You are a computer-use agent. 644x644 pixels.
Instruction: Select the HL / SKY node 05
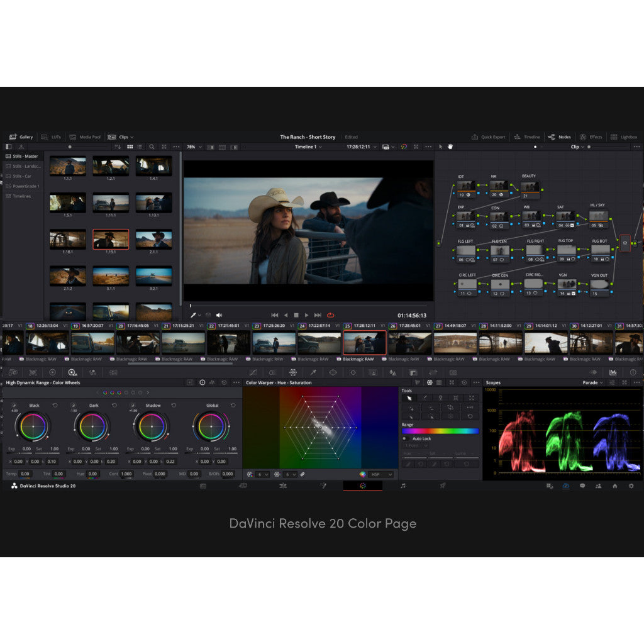[599, 219]
